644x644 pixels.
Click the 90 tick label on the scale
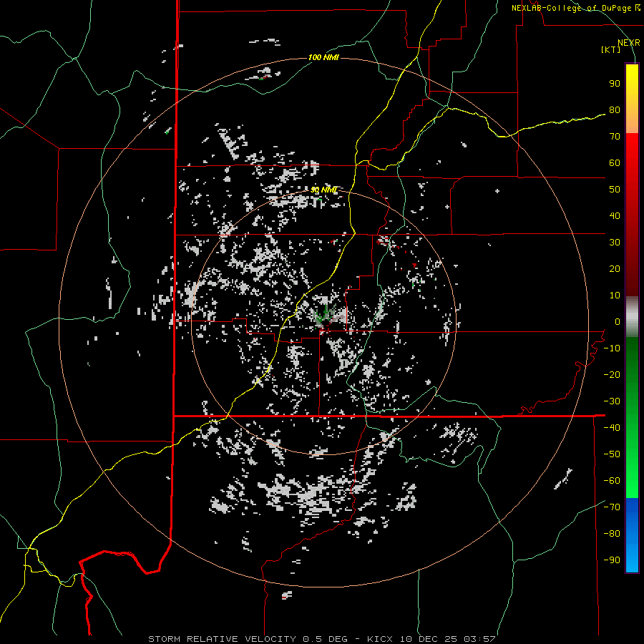(615, 84)
